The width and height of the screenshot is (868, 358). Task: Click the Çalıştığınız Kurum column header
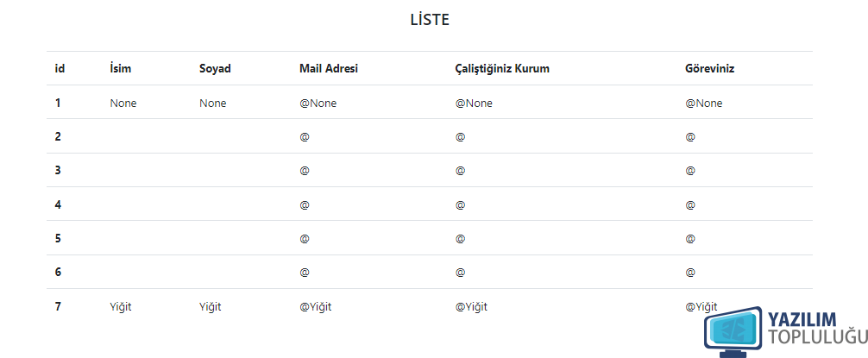pos(502,69)
